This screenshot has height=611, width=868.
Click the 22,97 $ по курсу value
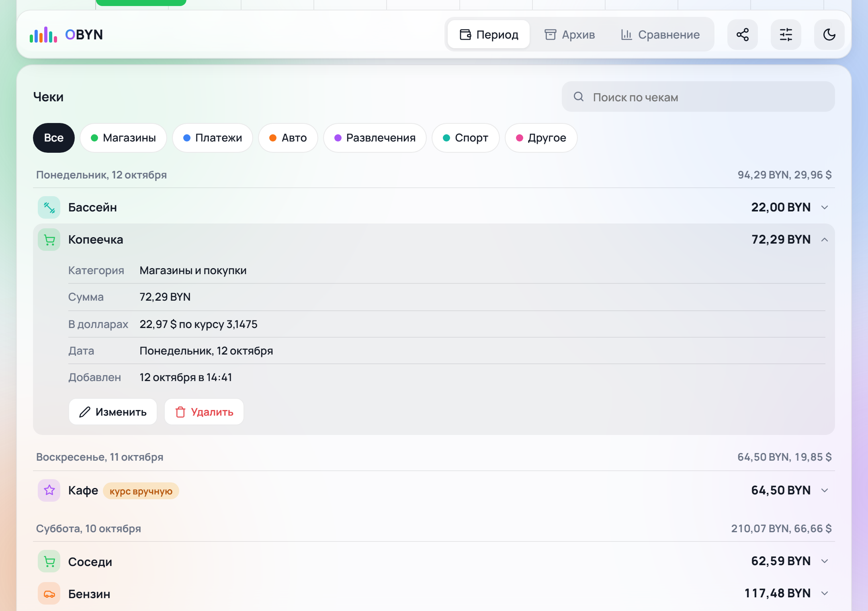(x=199, y=324)
